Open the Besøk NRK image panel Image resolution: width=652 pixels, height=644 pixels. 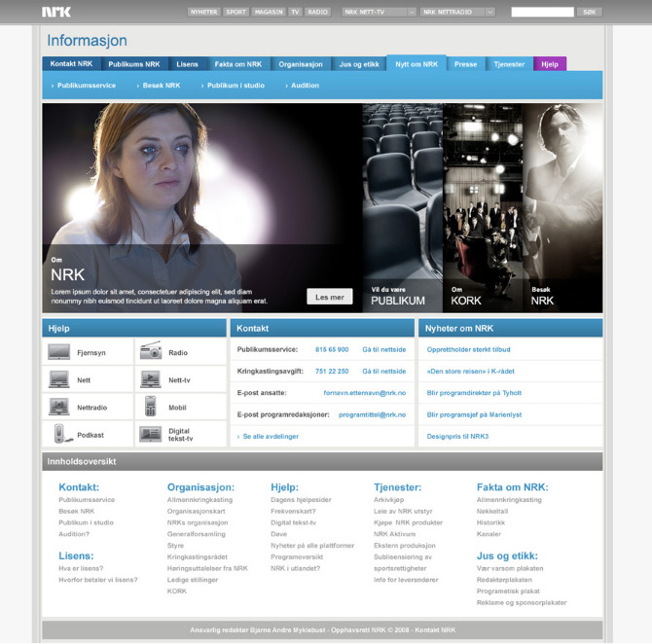point(562,208)
